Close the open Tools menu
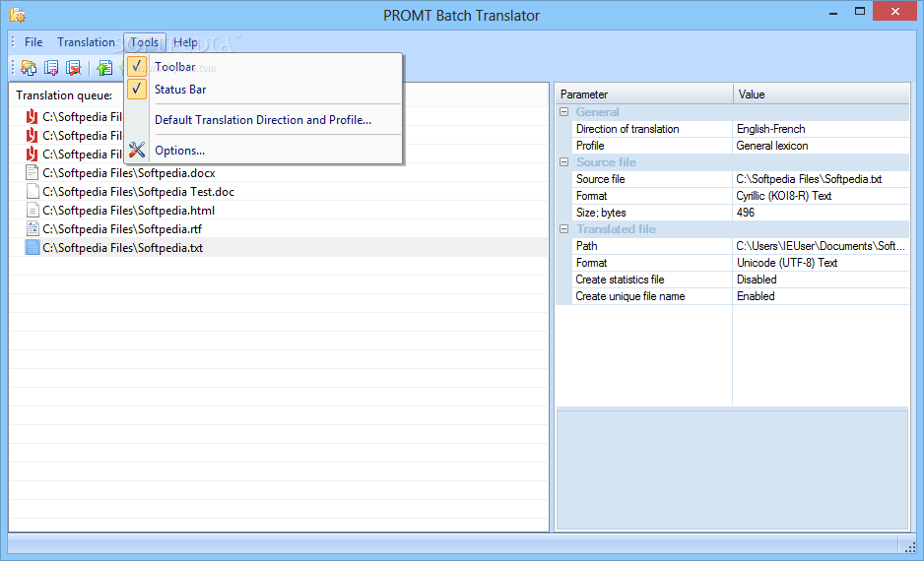 pos(145,42)
